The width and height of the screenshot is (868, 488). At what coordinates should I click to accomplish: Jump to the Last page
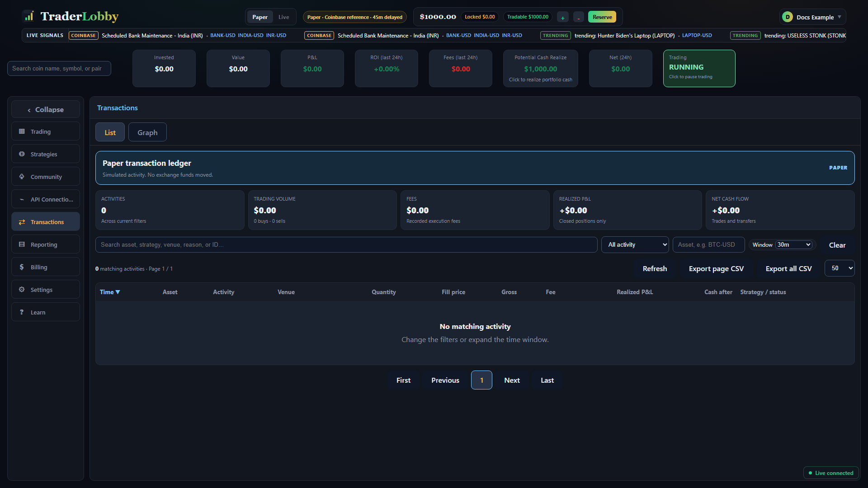click(x=547, y=380)
